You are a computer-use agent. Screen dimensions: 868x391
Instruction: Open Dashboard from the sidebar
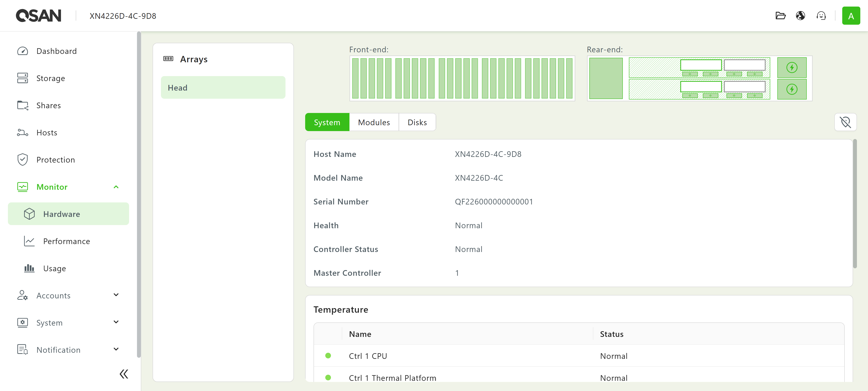56,51
